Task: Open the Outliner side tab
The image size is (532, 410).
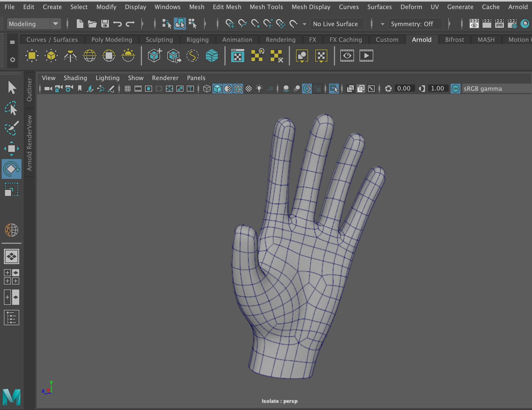Action: pos(29,90)
